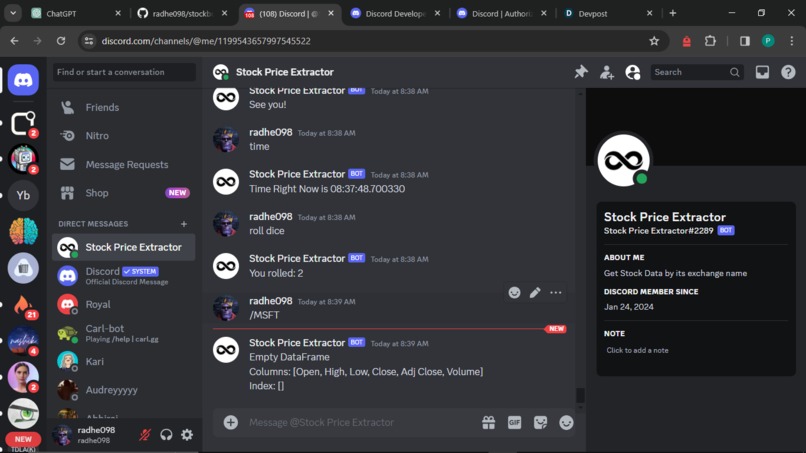Open Chrome side panel icon
Image resolution: width=806 pixels, height=453 pixels.
(744, 41)
